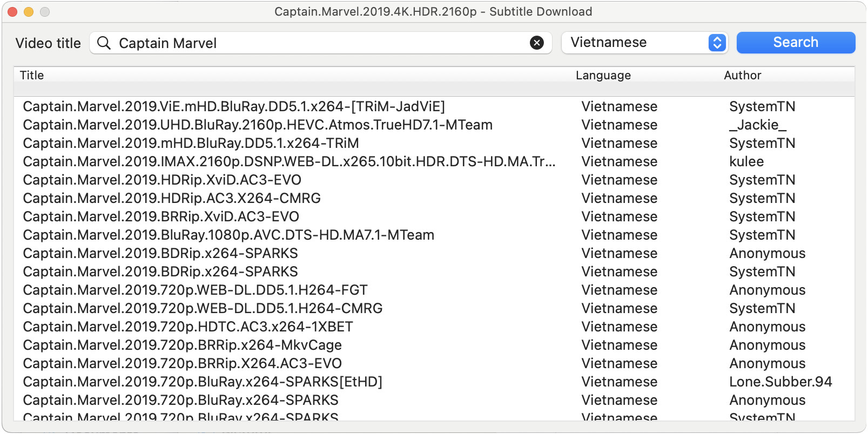Viewport: 868px width, 434px height.
Task: Sort results by the Author column header
Action: click(x=742, y=76)
